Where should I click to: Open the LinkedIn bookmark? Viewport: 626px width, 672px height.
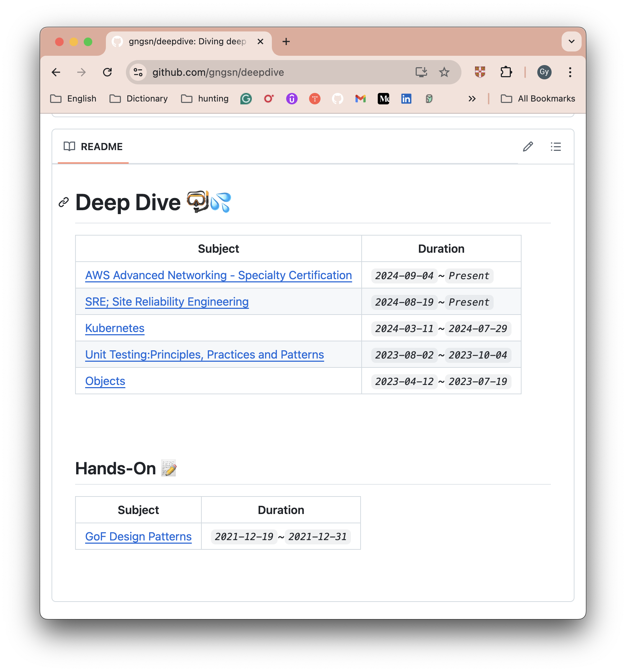pos(406,99)
